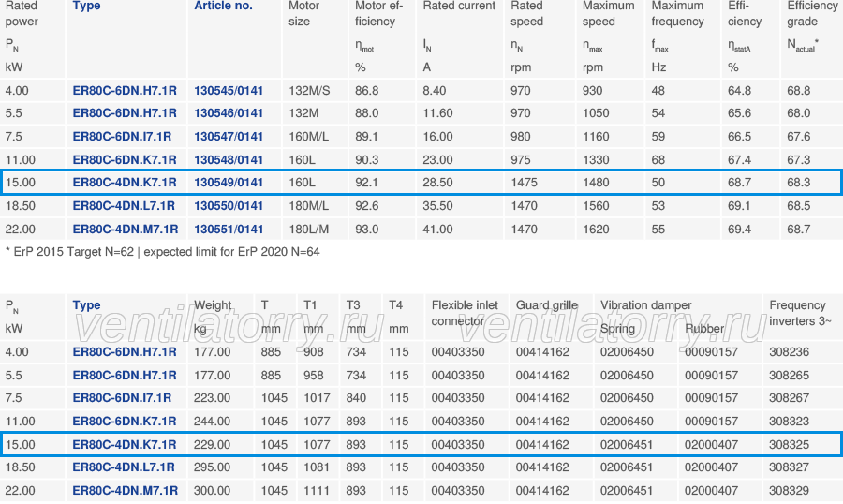Select frequency inverter number 308323

point(789,422)
